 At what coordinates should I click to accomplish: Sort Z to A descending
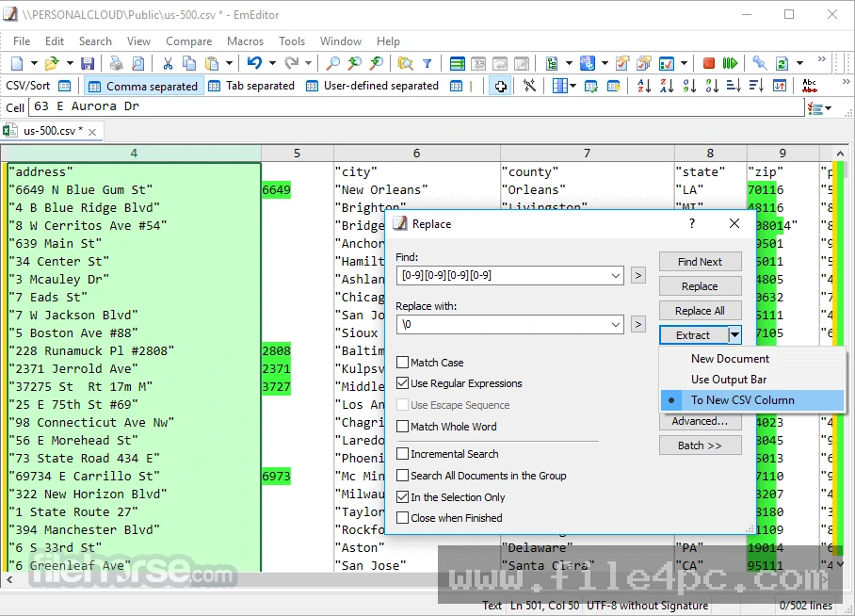tap(667, 87)
